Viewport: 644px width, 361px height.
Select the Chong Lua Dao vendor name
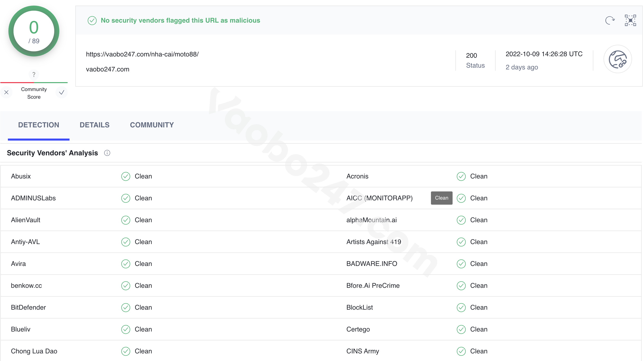34,351
